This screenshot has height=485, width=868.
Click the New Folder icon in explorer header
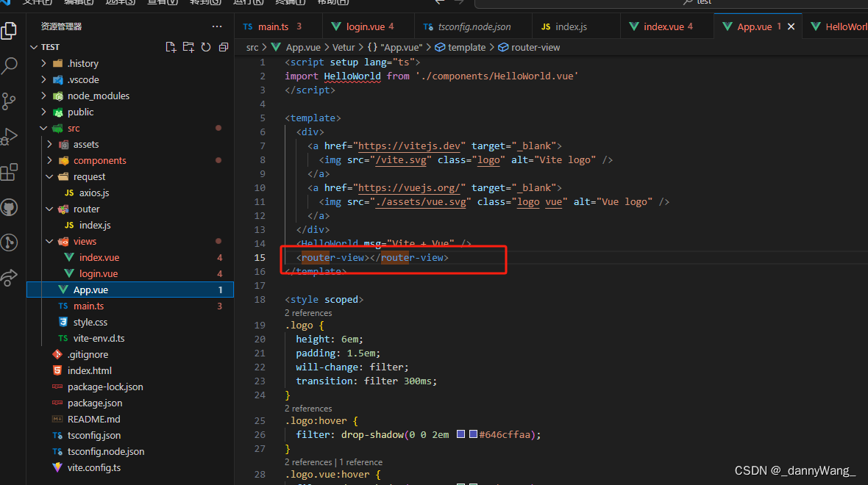189,47
